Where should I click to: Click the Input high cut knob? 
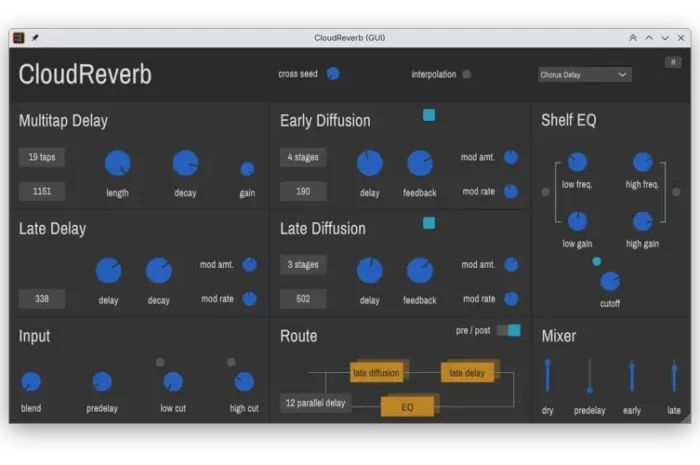pyautogui.click(x=244, y=382)
